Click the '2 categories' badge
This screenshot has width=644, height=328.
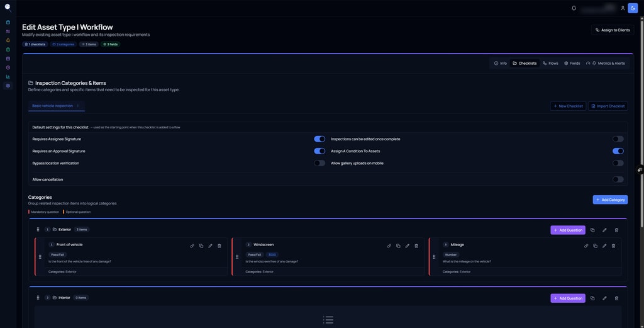click(x=64, y=45)
